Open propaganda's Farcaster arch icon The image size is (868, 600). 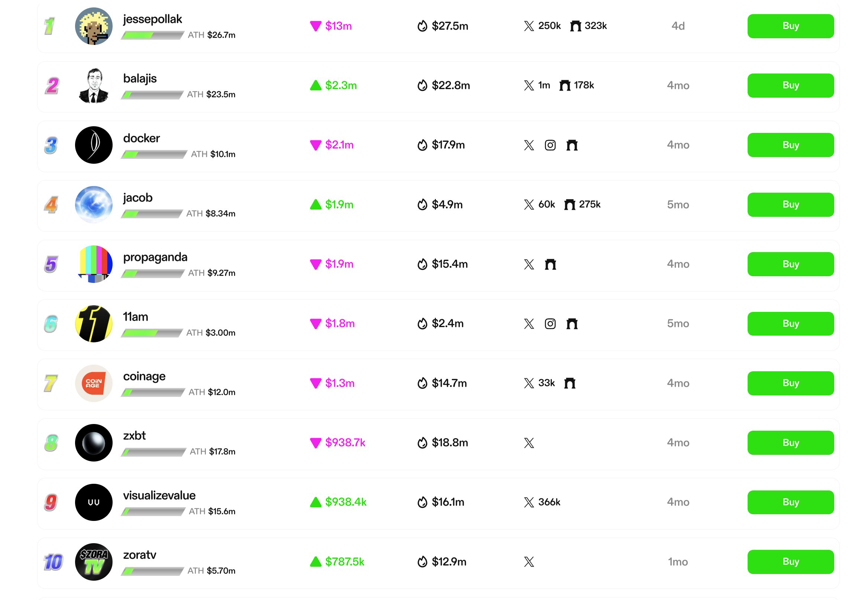(550, 264)
